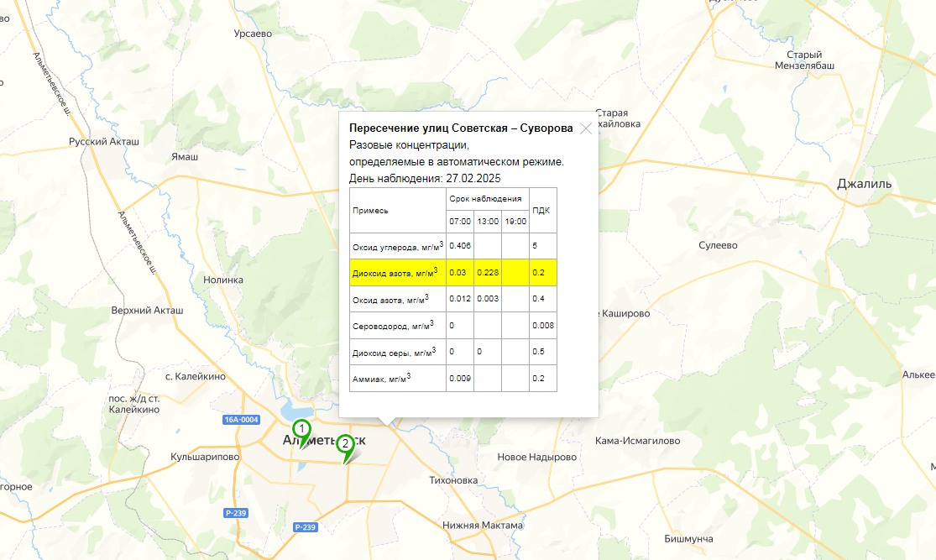
Task: Click the Нижняя Мактама label
Action: pos(482,526)
